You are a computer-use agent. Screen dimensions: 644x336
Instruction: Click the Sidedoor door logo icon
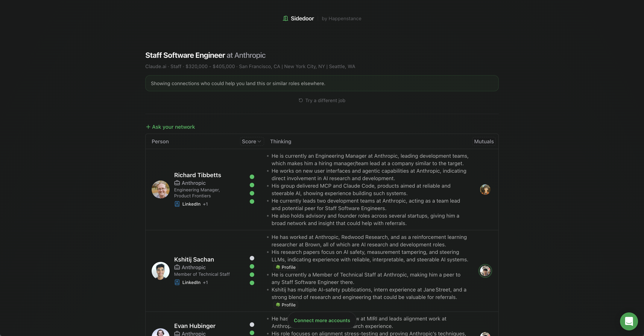click(285, 18)
